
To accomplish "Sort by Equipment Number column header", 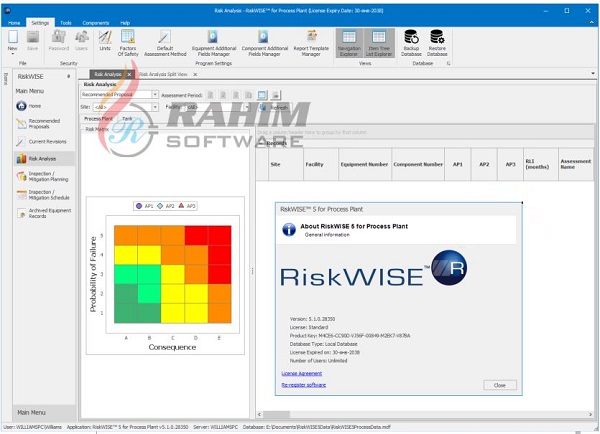I will coord(365,164).
